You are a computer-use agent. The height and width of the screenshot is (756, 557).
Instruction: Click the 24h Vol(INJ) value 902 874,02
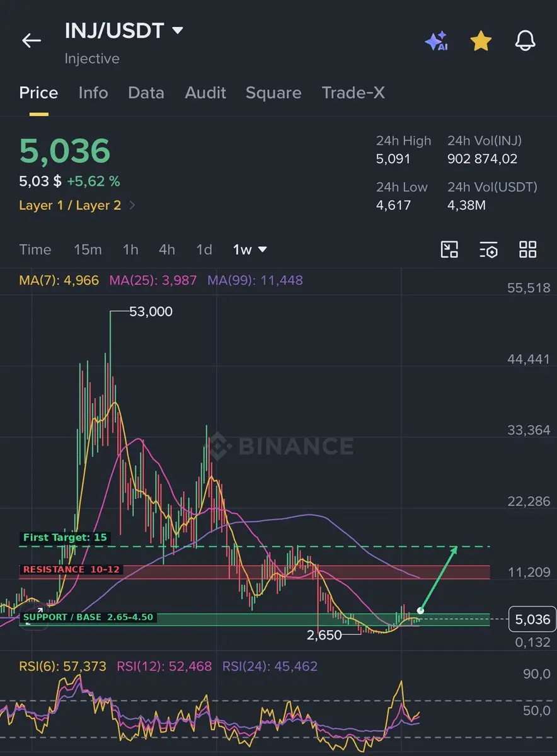point(483,159)
